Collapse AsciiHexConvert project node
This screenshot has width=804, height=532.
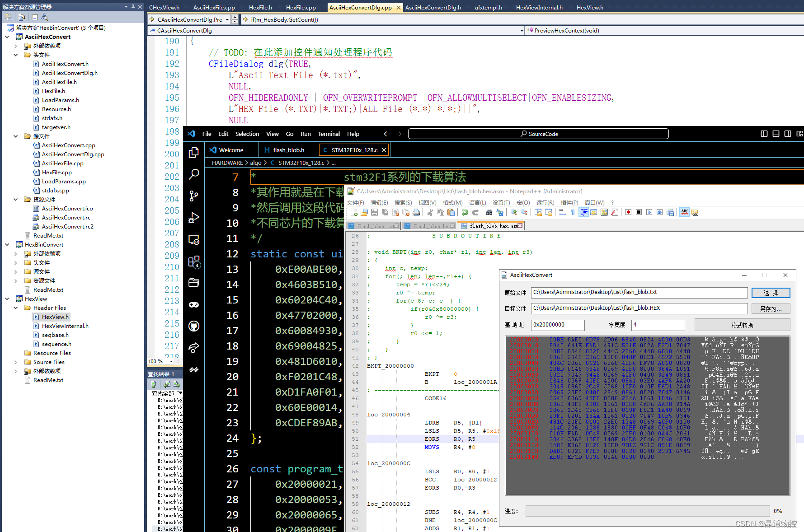click(x=7, y=37)
